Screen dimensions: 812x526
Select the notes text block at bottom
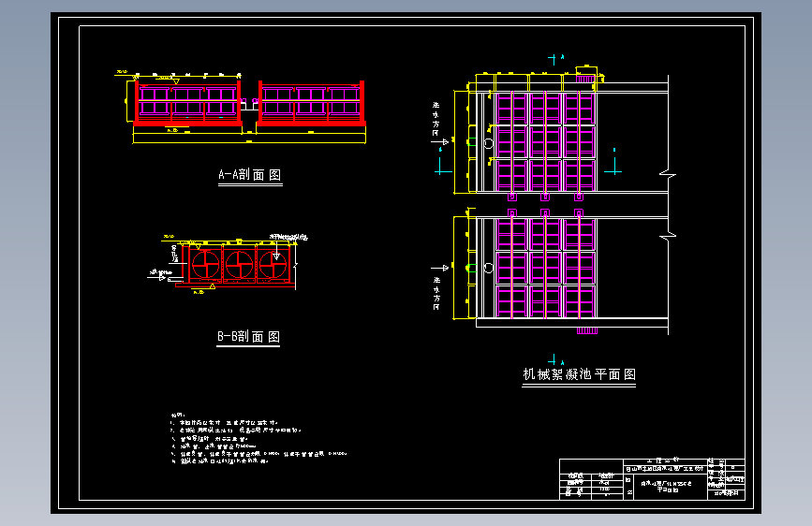(x=258, y=438)
